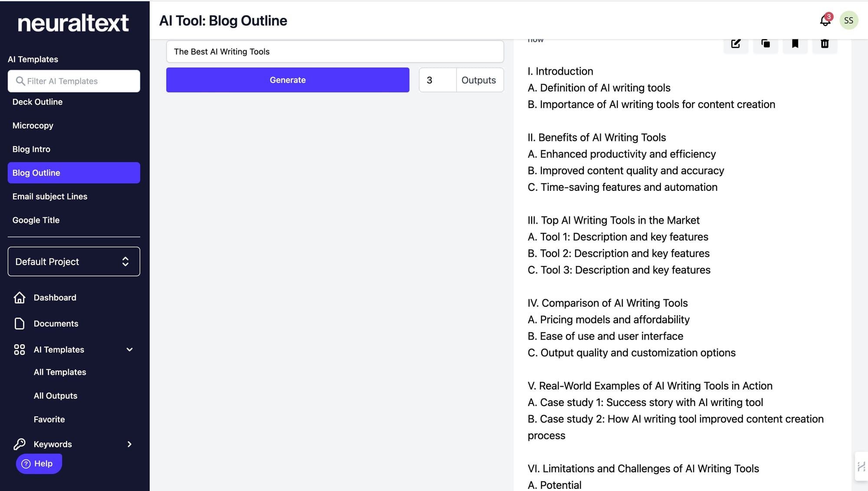Click the Favorite sidebar link
The height and width of the screenshot is (491, 868).
(49, 419)
